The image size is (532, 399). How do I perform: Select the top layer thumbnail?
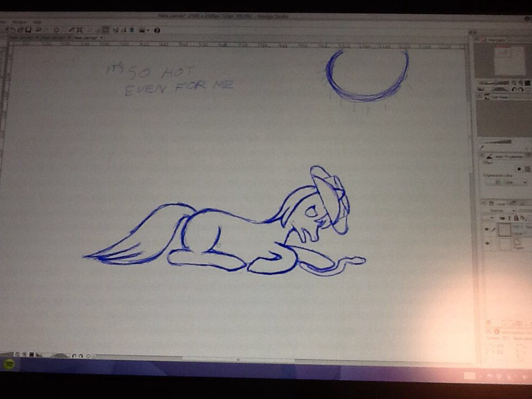(x=504, y=229)
